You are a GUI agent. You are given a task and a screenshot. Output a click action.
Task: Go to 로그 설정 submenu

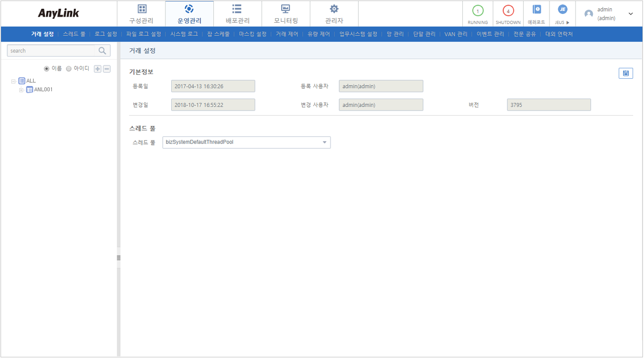pyautogui.click(x=106, y=34)
